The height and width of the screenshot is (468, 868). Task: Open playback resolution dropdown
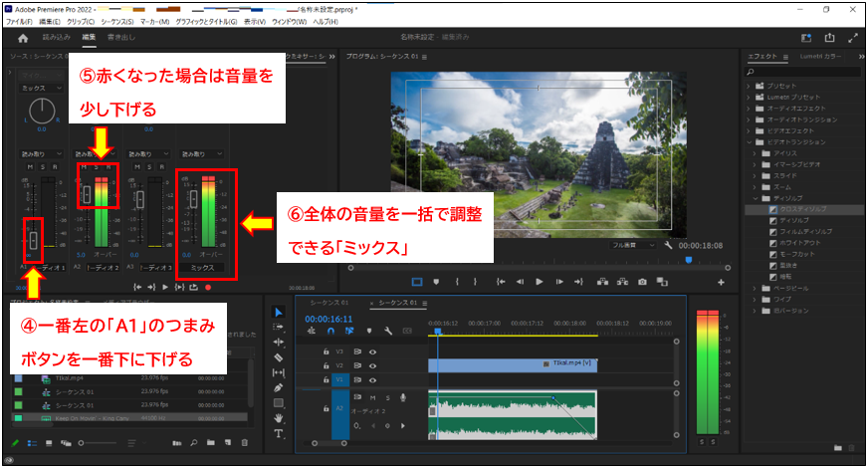(633, 245)
